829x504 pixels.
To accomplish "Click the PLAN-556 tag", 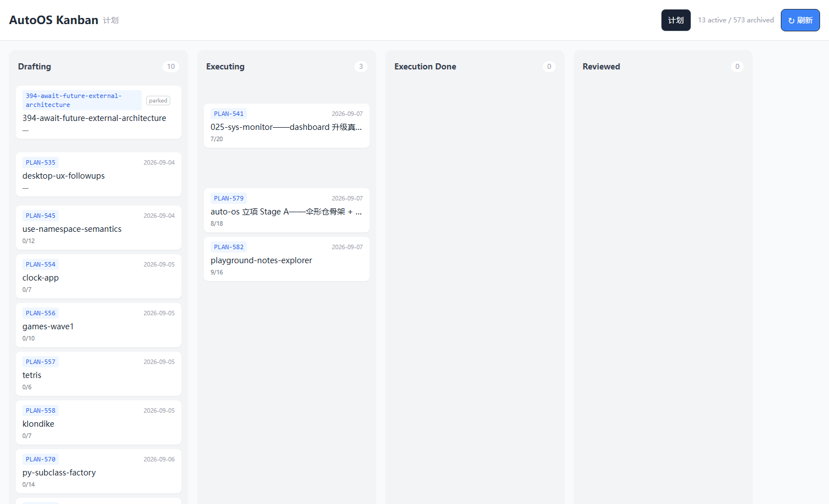I will 40,313.
